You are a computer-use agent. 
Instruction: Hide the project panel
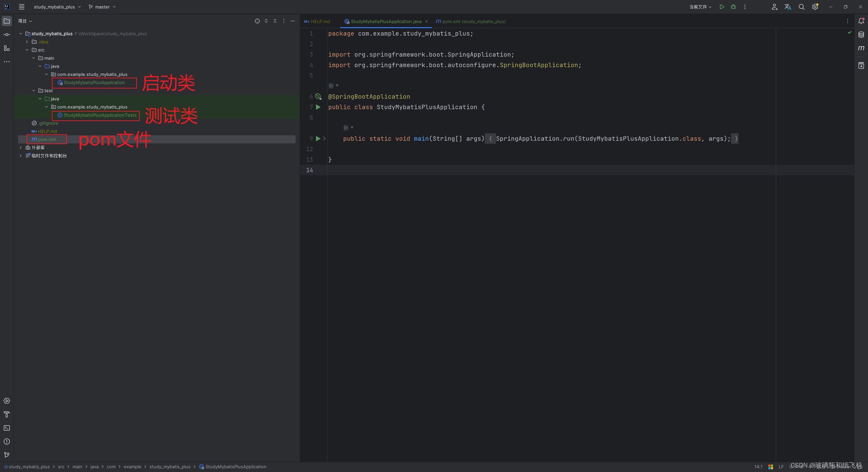[293, 21]
